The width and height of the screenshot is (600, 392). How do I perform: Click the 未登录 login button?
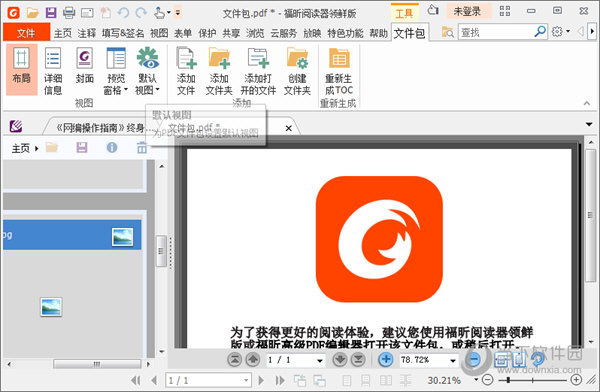tap(467, 11)
